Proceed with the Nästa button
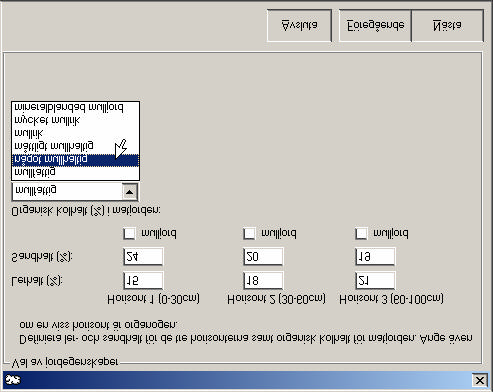The image size is (493, 392). click(447, 26)
